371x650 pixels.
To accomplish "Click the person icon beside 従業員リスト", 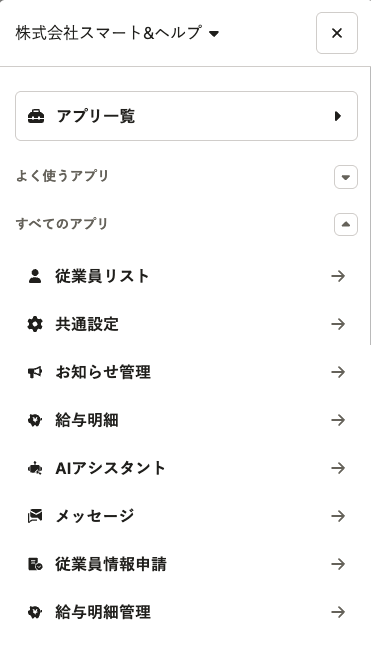I will (35, 276).
